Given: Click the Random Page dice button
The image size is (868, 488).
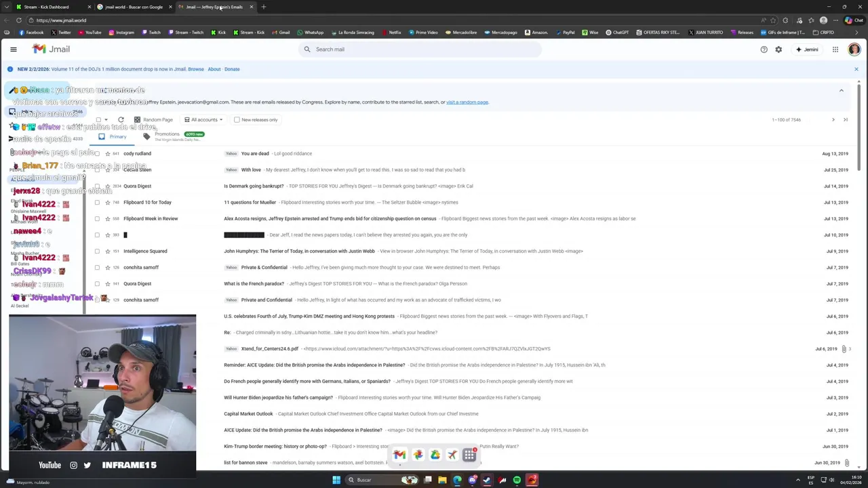Looking at the screenshot, I should (x=153, y=120).
